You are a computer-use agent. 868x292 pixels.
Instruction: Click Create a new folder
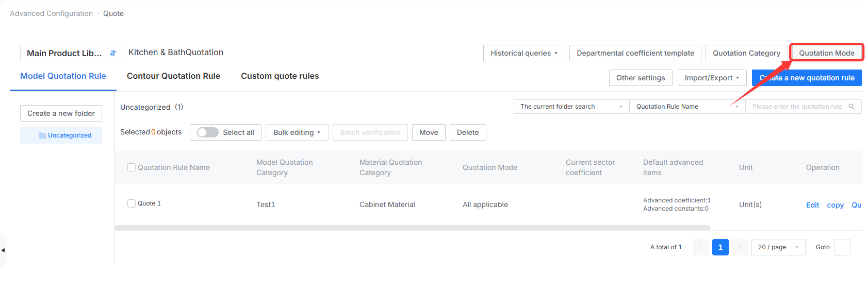click(61, 113)
